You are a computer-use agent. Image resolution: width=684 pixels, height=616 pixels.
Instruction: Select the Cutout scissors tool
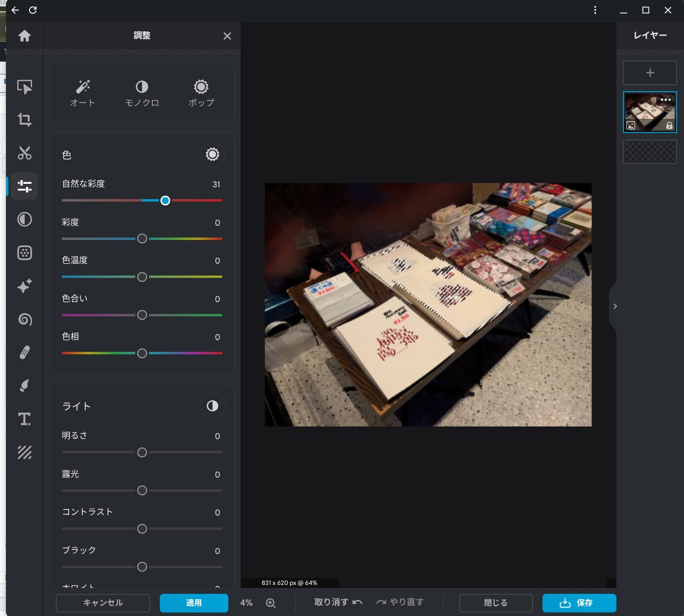pos(24,153)
